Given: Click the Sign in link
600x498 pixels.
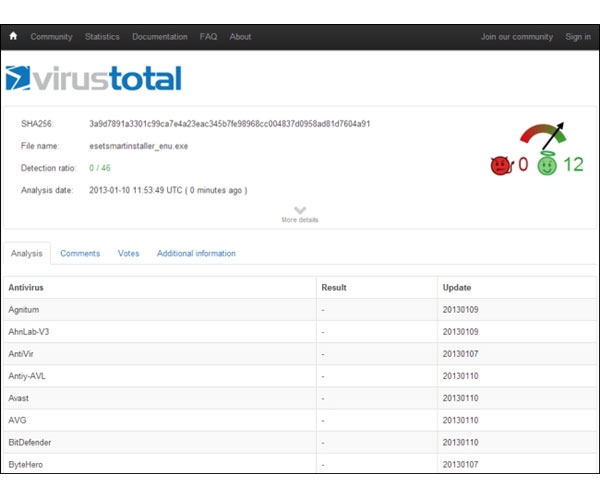Looking at the screenshot, I should coord(578,37).
